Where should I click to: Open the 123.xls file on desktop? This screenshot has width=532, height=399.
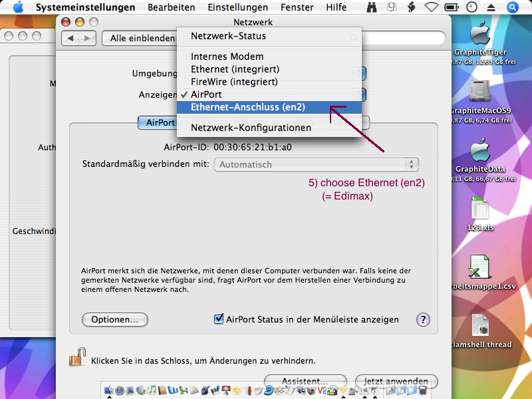(480, 213)
